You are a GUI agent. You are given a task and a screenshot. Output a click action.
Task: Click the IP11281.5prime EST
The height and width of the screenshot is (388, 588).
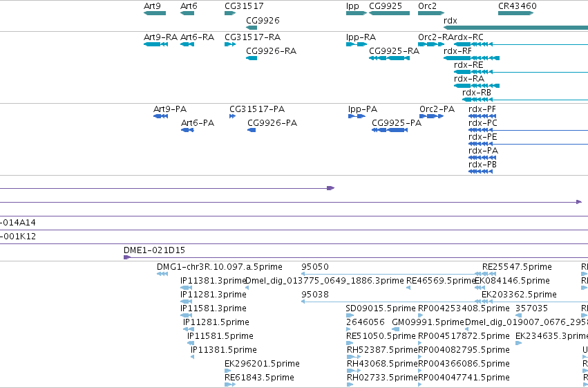tap(189, 329)
